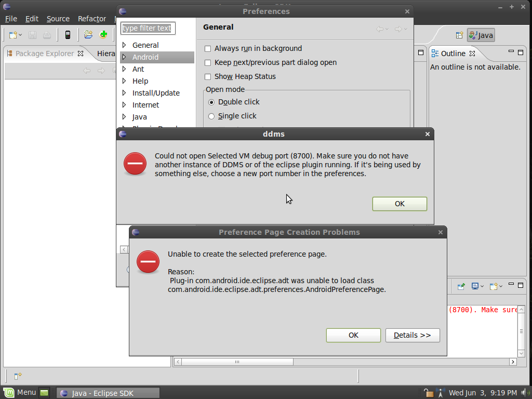Click the Open Console icon
Viewport: 532px width, 399px height.
pyautogui.click(x=494, y=286)
